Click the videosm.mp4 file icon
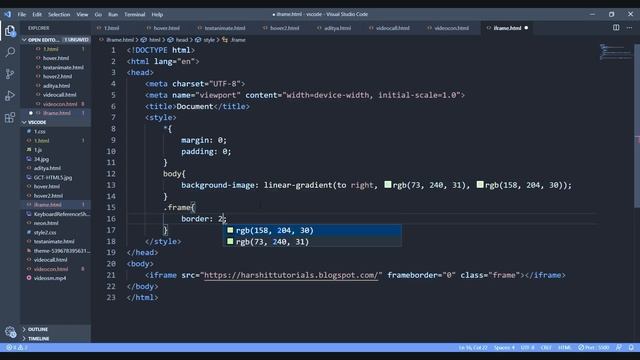Image resolution: width=640 pixels, height=360 pixels. click(29, 278)
